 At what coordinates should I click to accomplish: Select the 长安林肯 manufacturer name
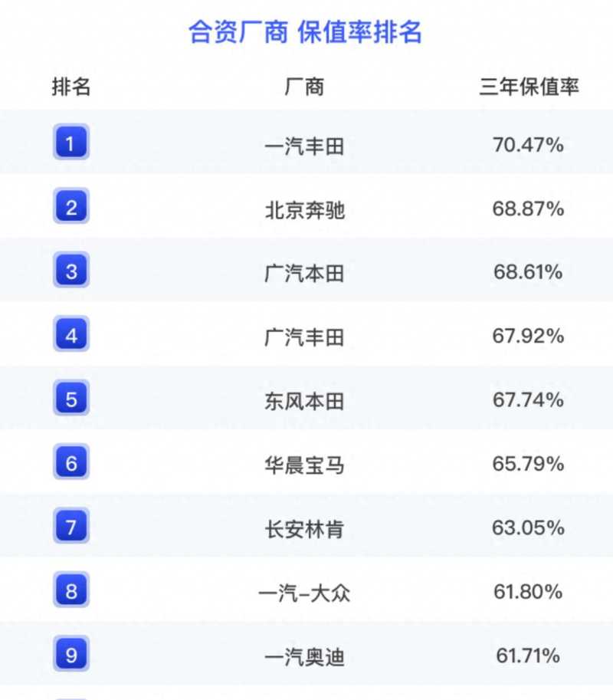coord(304,529)
